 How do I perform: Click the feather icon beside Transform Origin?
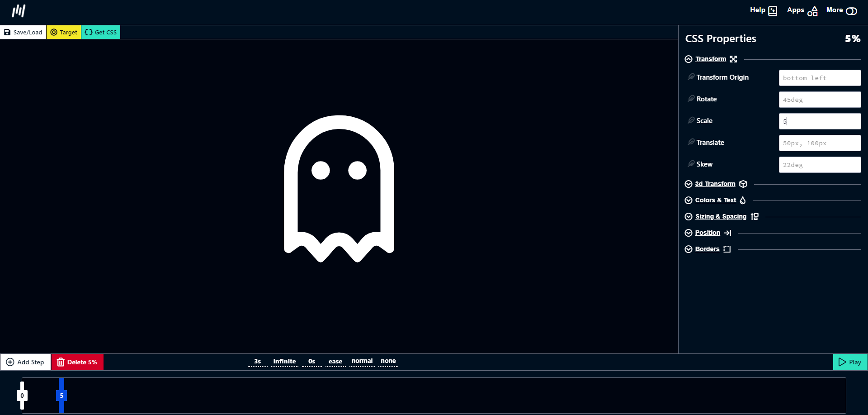pyautogui.click(x=691, y=77)
